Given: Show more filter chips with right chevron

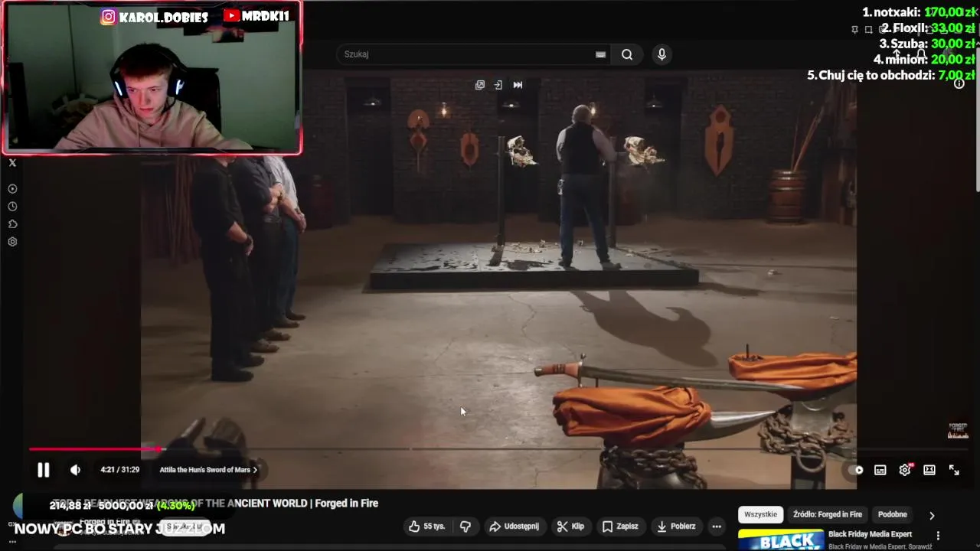Looking at the screenshot, I should point(932,515).
